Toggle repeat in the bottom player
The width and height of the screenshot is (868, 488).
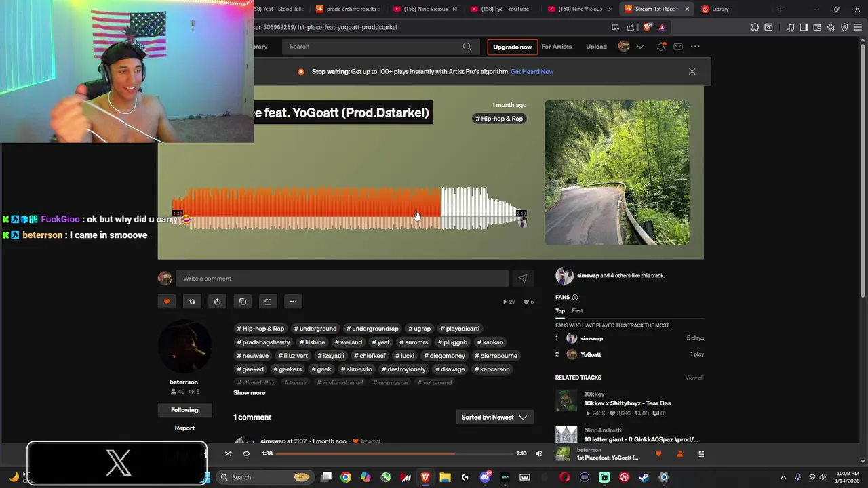[x=246, y=453]
